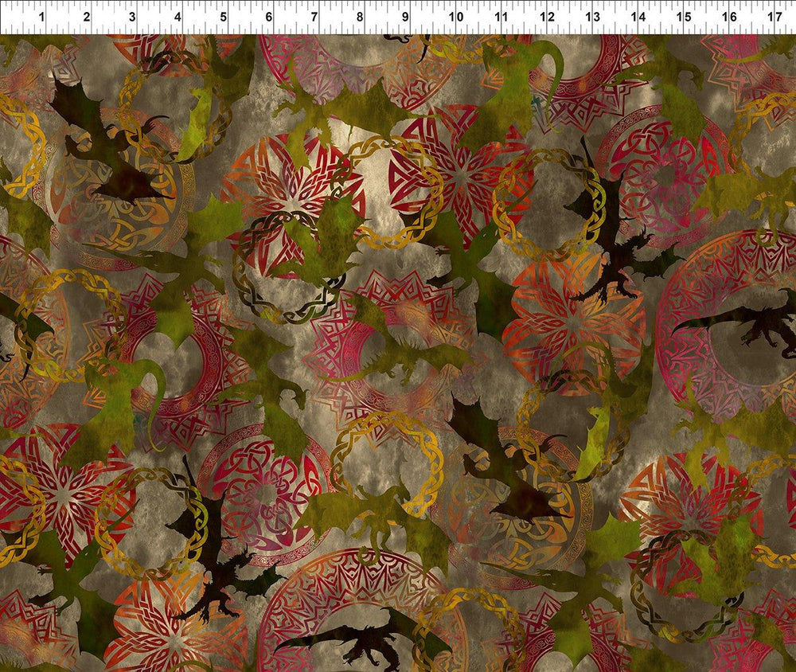Pick the number 13 on the ruler

[592, 16]
